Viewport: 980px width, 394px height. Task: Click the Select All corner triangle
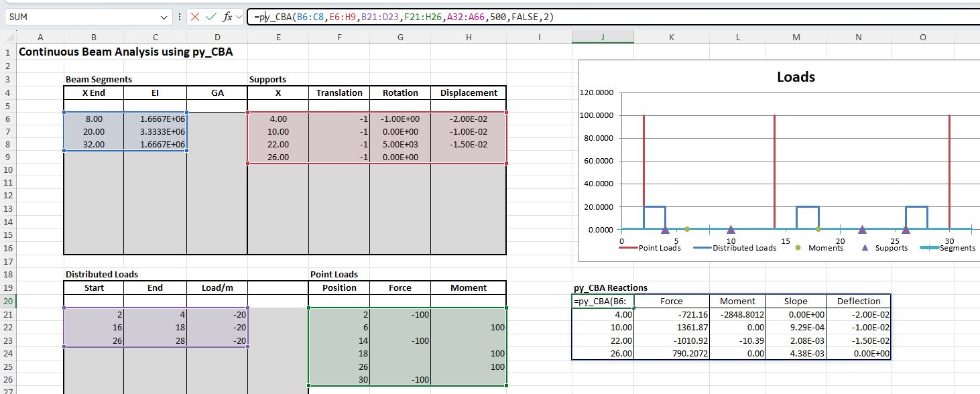8,38
